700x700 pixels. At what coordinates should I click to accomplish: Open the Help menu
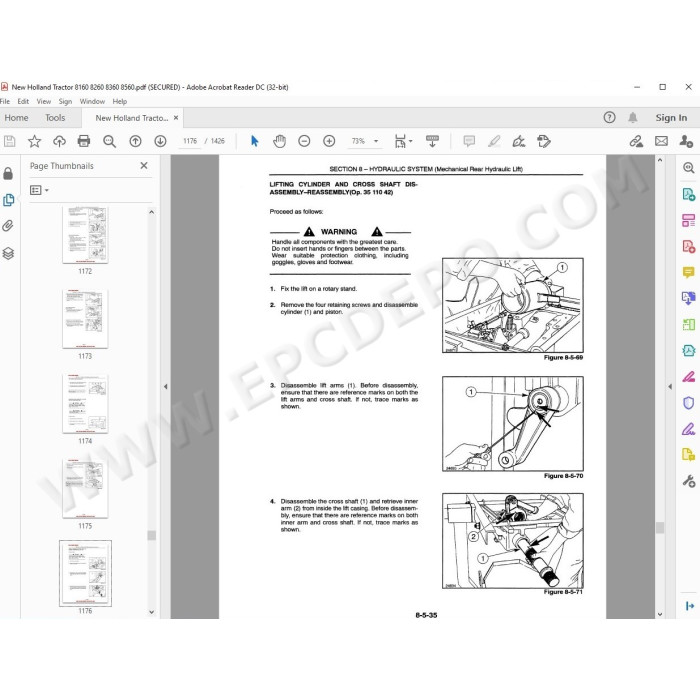pos(120,101)
